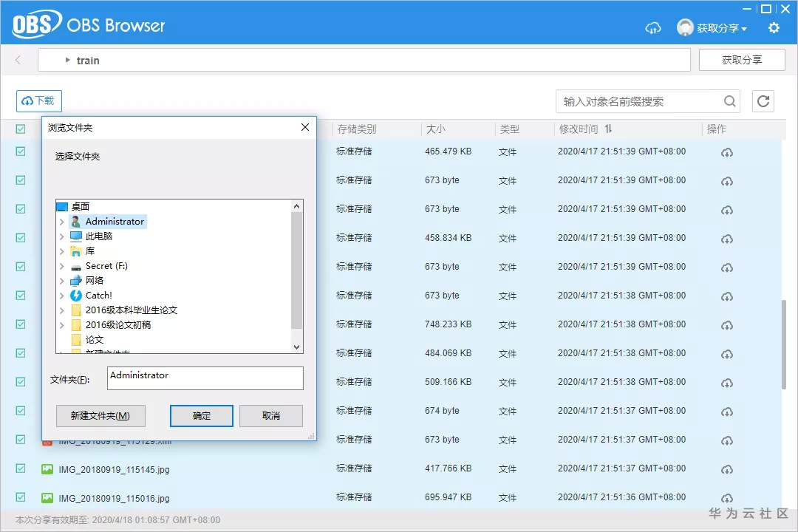798x532 pixels.
Task: Uncheck the checkbox for the 509.166 KB row
Action: (21, 381)
